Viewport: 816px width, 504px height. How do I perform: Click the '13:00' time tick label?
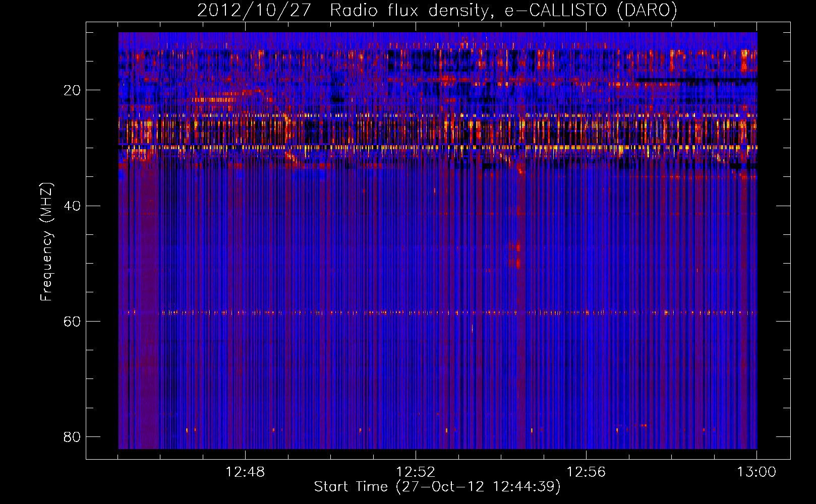click(x=756, y=472)
